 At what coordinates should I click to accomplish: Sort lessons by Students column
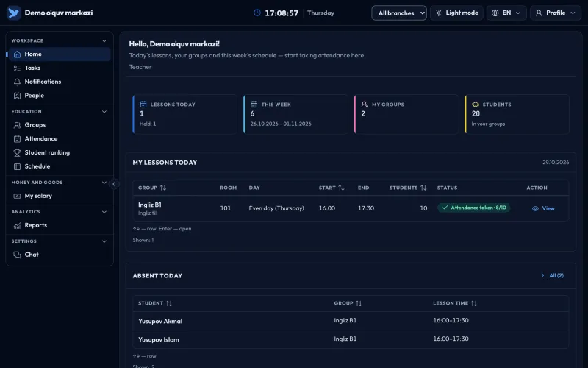pyautogui.click(x=408, y=188)
